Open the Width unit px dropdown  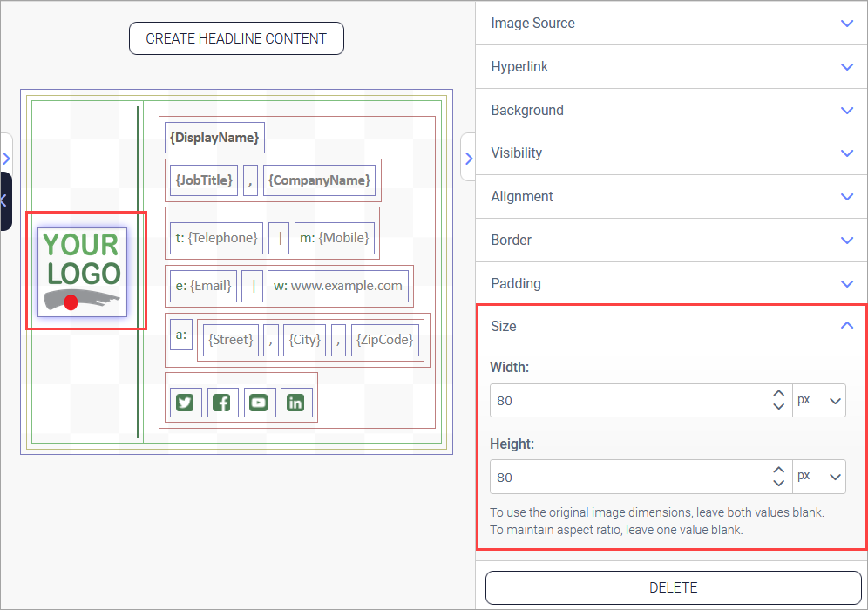[819, 401]
